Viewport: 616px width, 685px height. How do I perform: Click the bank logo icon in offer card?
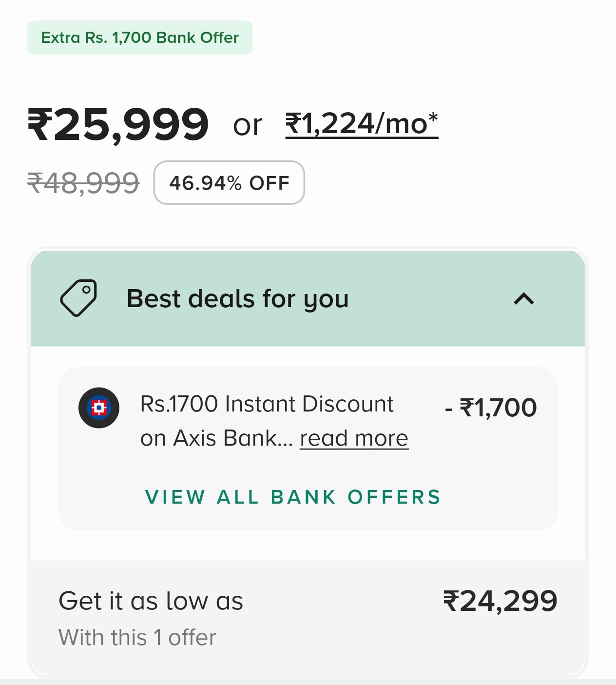[99, 408]
